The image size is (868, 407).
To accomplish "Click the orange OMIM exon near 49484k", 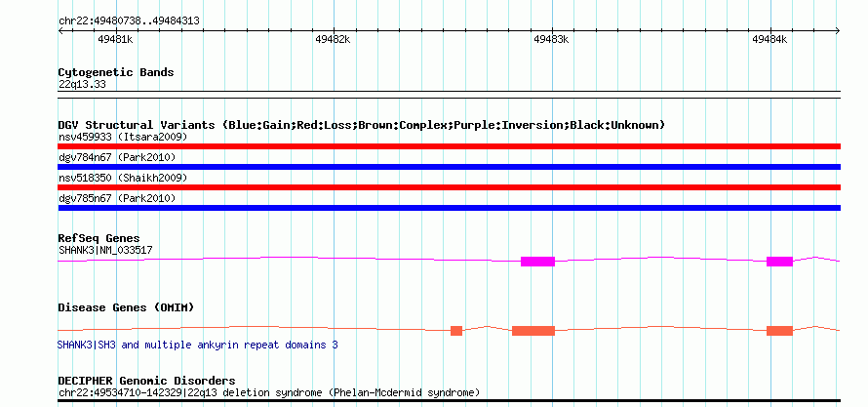I will [779, 331].
